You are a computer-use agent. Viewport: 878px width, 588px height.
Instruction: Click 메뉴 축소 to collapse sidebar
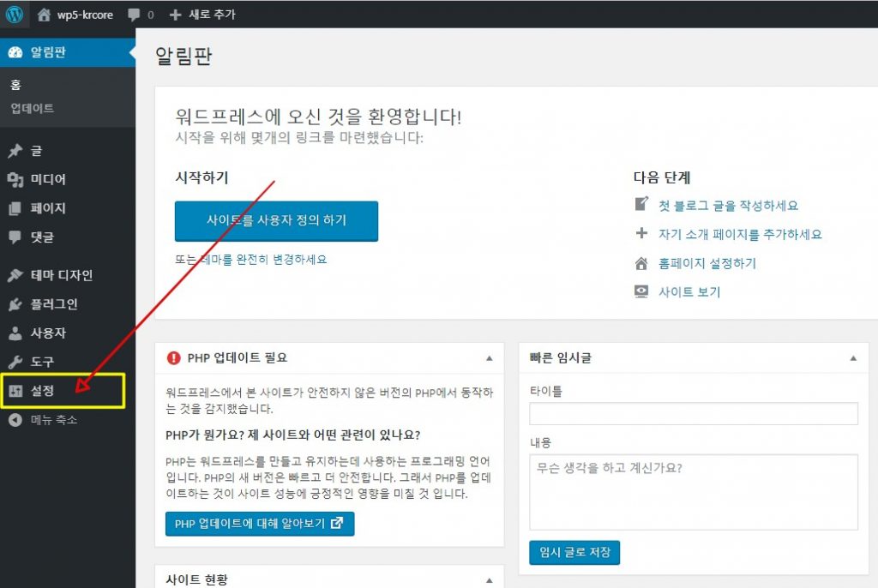(54, 419)
